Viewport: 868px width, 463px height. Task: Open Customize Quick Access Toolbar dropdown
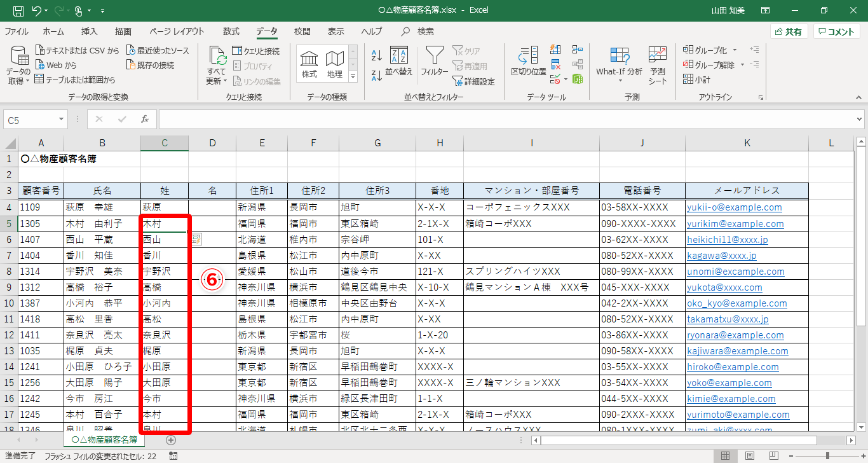point(103,11)
